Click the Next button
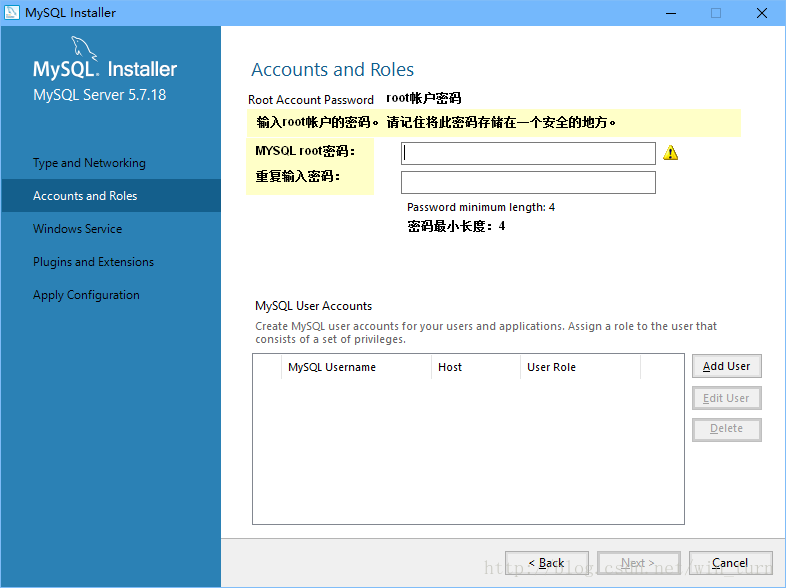Image resolution: width=786 pixels, height=588 pixels. click(x=638, y=563)
